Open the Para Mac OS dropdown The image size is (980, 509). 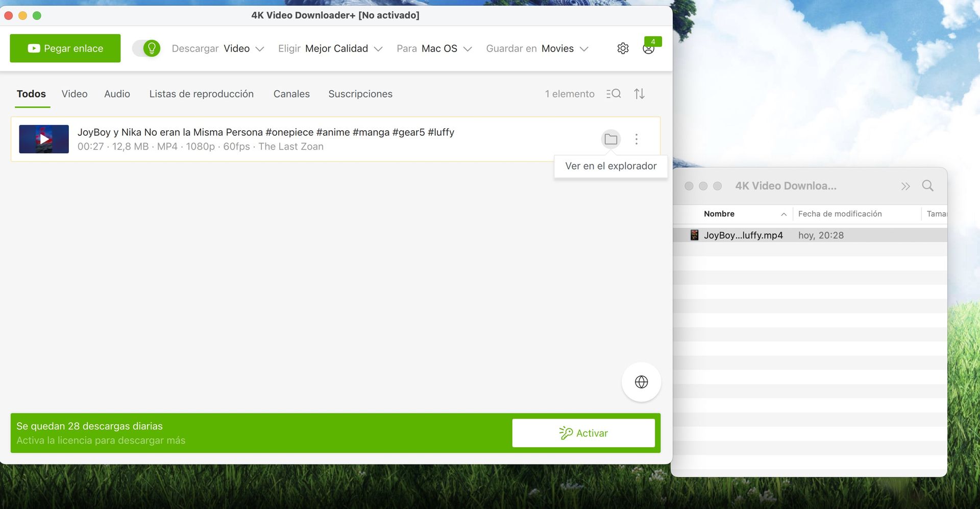(x=434, y=49)
